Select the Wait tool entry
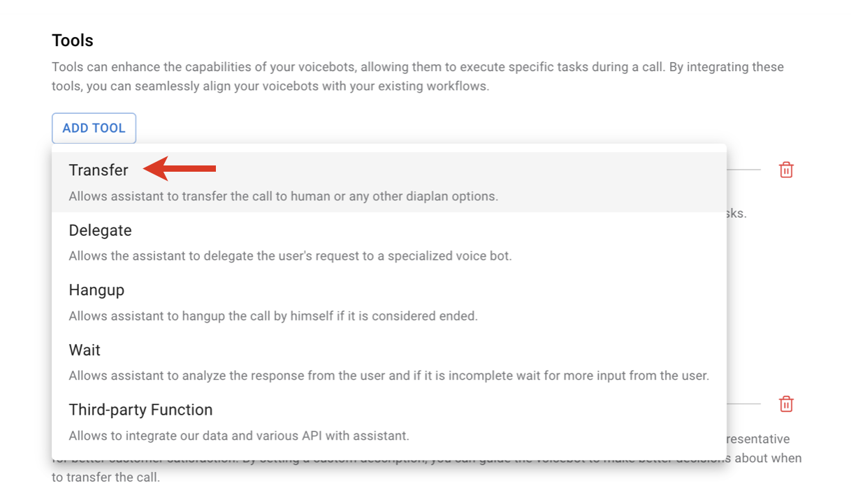This screenshot has width=851, height=504. coord(85,350)
